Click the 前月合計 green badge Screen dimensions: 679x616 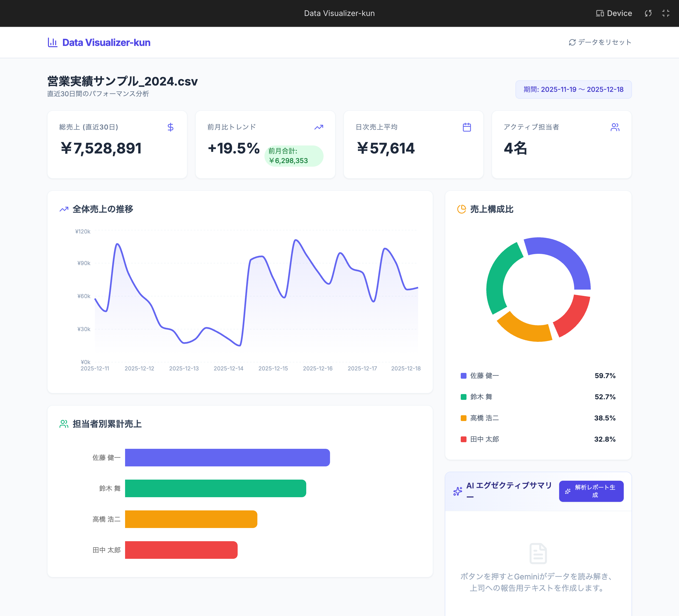pos(294,156)
